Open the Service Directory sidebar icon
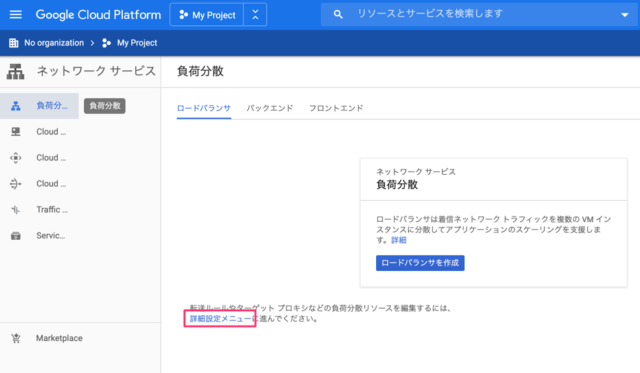Image resolution: width=640 pixels, height=373 pixels. (x=16, y=236)
